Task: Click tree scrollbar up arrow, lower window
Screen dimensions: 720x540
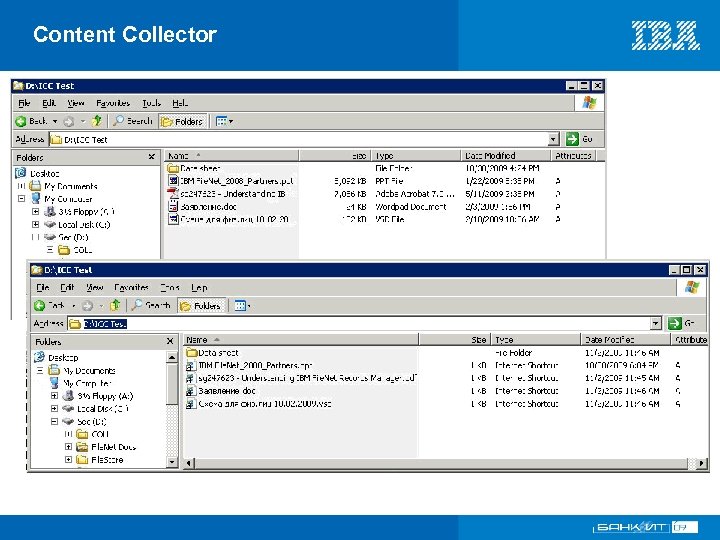Action: 172,357
